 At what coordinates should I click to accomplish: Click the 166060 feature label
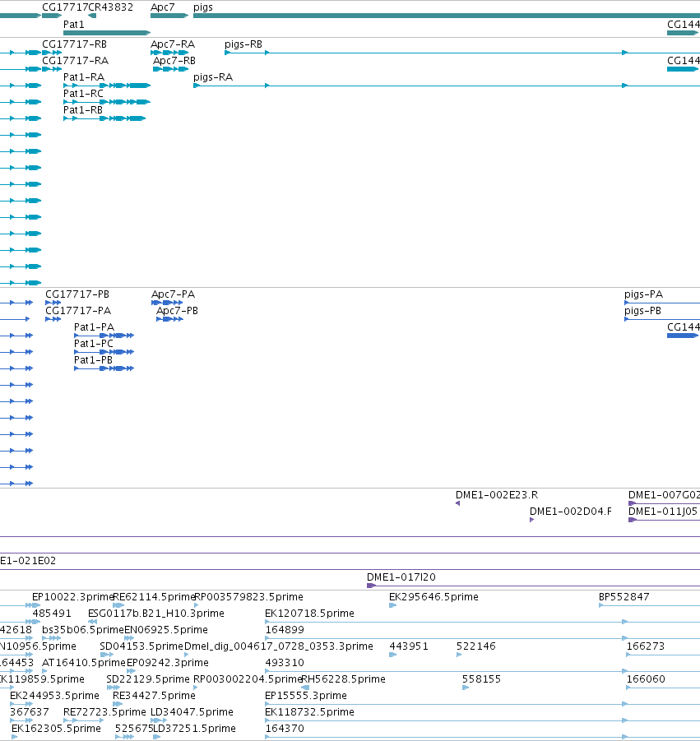coord(646,679)
